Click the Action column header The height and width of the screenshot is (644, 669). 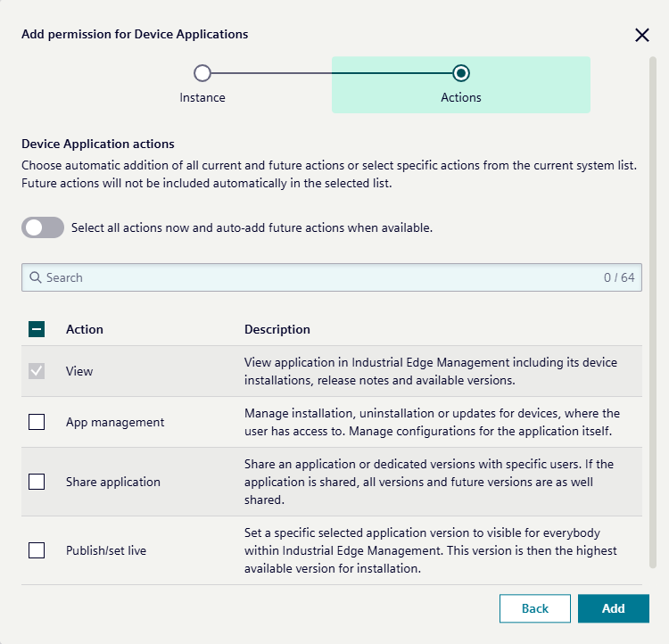(x=85, y=329)
